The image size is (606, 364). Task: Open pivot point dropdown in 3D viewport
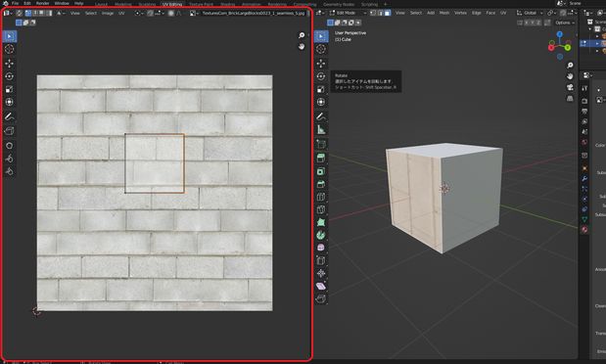pos(551,13)
